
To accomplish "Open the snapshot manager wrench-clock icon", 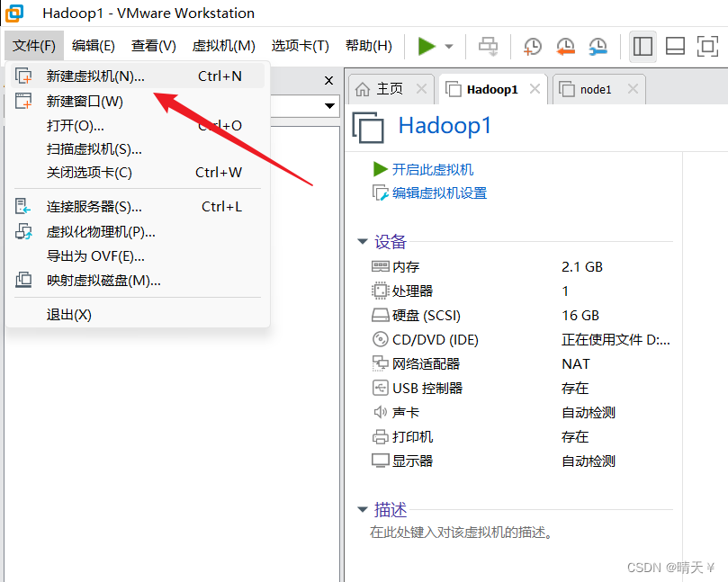I will [598, 47].
